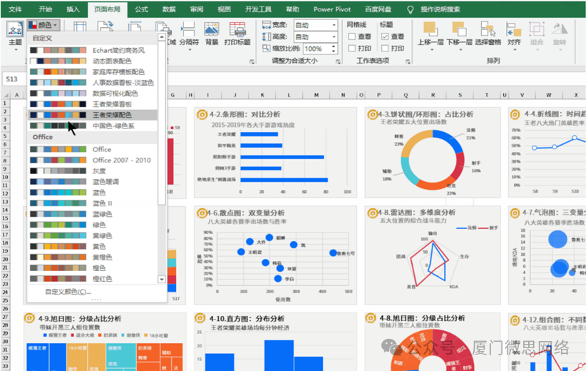Toggle 网格线 打印 checkbox
This screenshot has height=371, width=588.
pyautogui.click(x=352, y=48)
